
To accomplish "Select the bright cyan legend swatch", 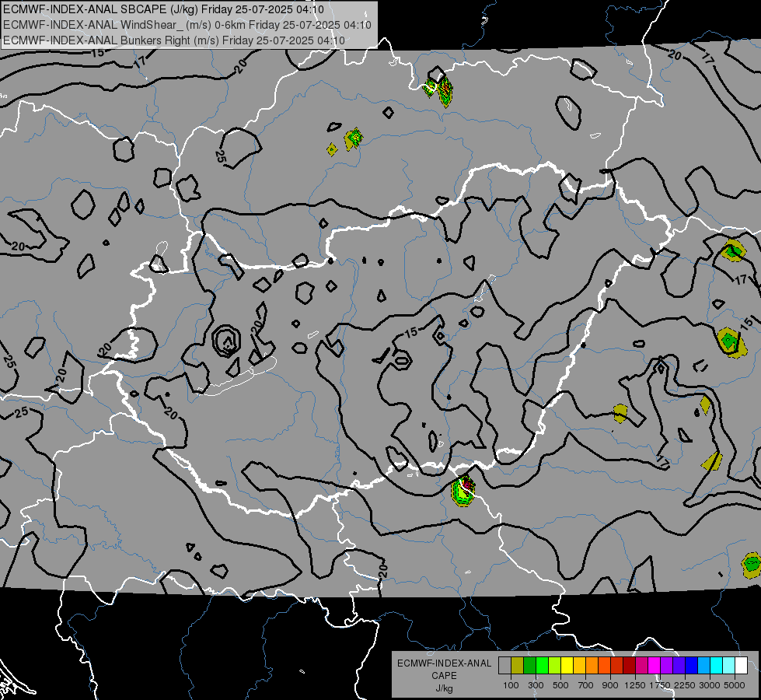I will 717,666.
